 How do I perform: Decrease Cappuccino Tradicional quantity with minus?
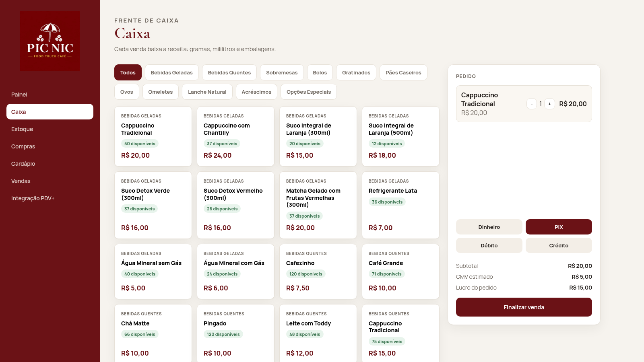tap(532, 104)
